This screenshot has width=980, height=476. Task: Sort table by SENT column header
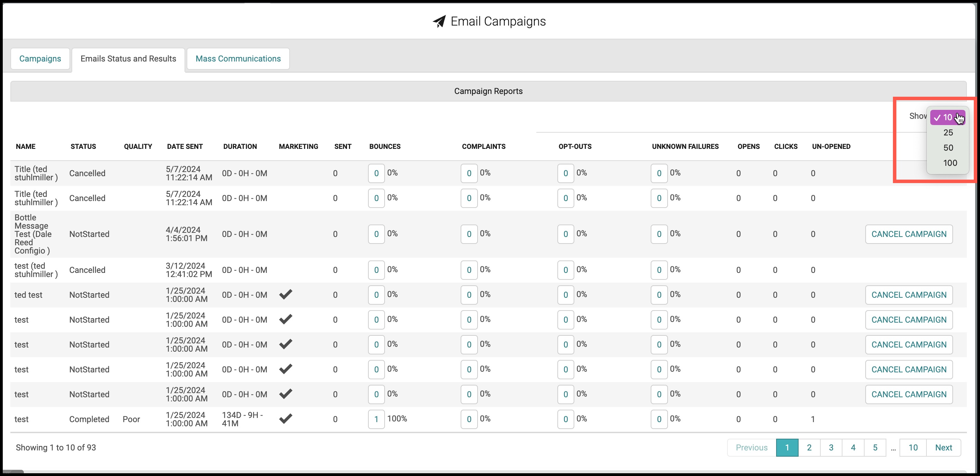click(343, 146)
